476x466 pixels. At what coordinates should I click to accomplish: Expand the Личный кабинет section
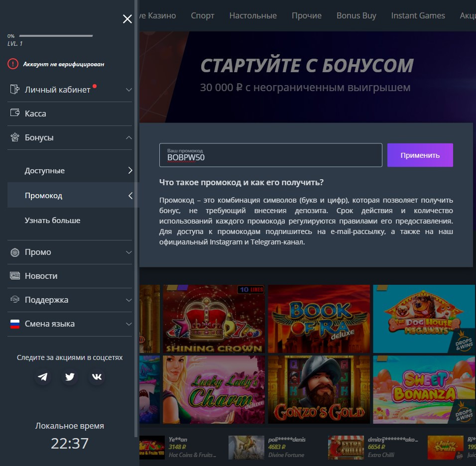coord(128,90)
